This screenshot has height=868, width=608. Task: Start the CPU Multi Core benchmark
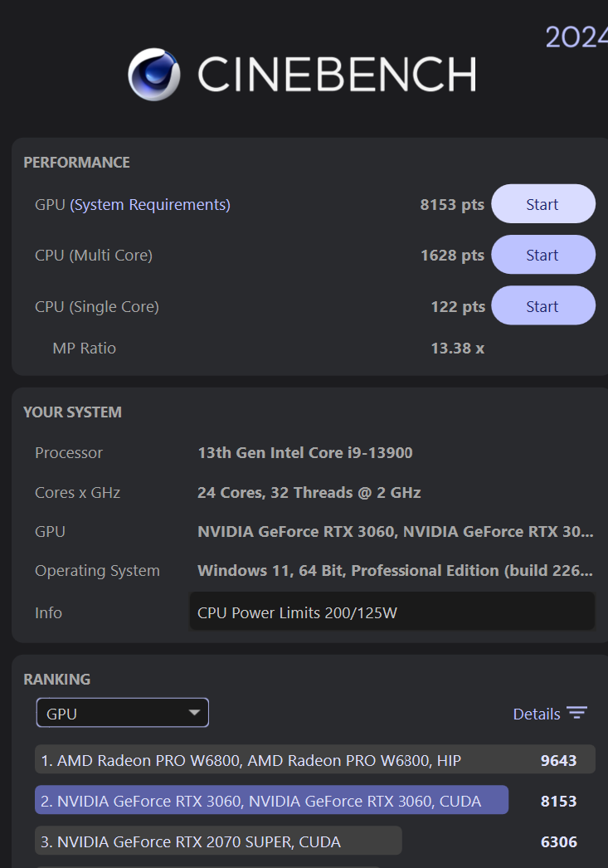pos(543,254)
